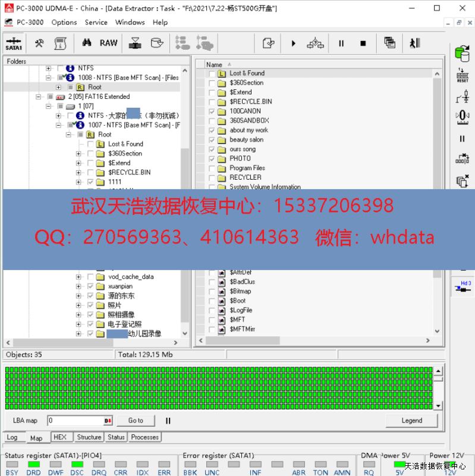Screen dimensions: 475x476
Task: Expand the vod_cache_data tree folder
Action: tap(78, 277)
